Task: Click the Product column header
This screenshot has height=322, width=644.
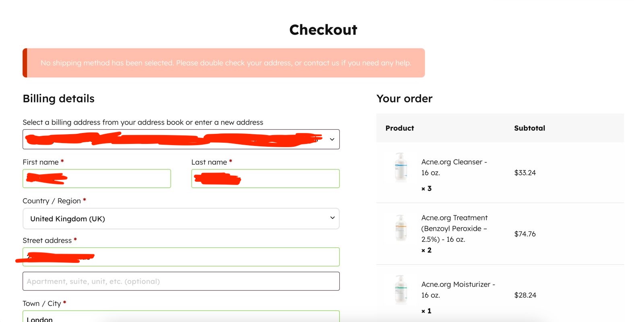Action: (400, 128)
